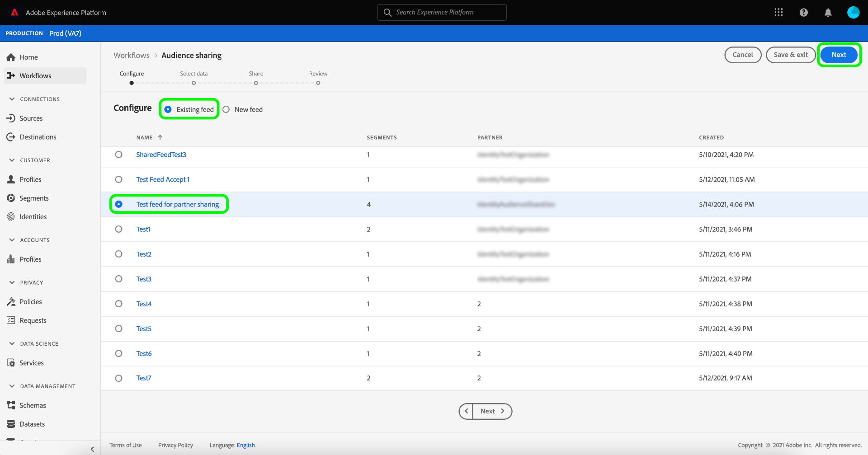
Task: Click the Select data step marker
Action: (x=194, y=83)
